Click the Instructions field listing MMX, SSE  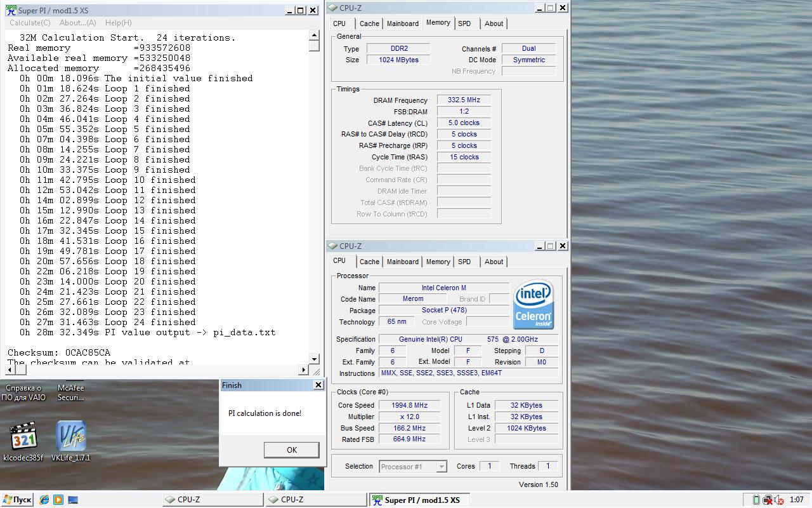468,373
